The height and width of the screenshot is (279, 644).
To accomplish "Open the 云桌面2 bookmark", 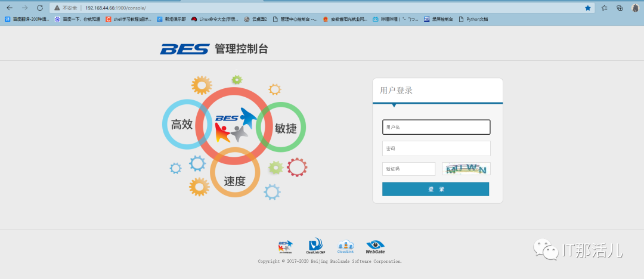I will tap(255, 19).
